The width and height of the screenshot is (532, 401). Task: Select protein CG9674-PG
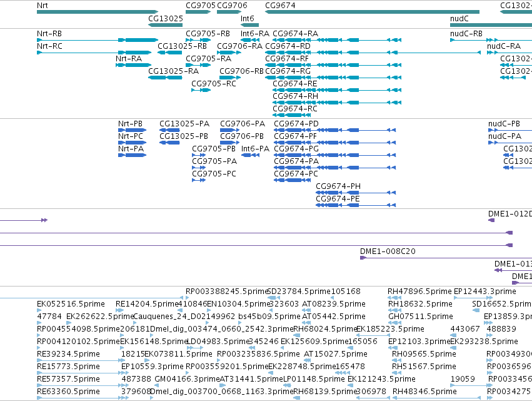point(335,155)
